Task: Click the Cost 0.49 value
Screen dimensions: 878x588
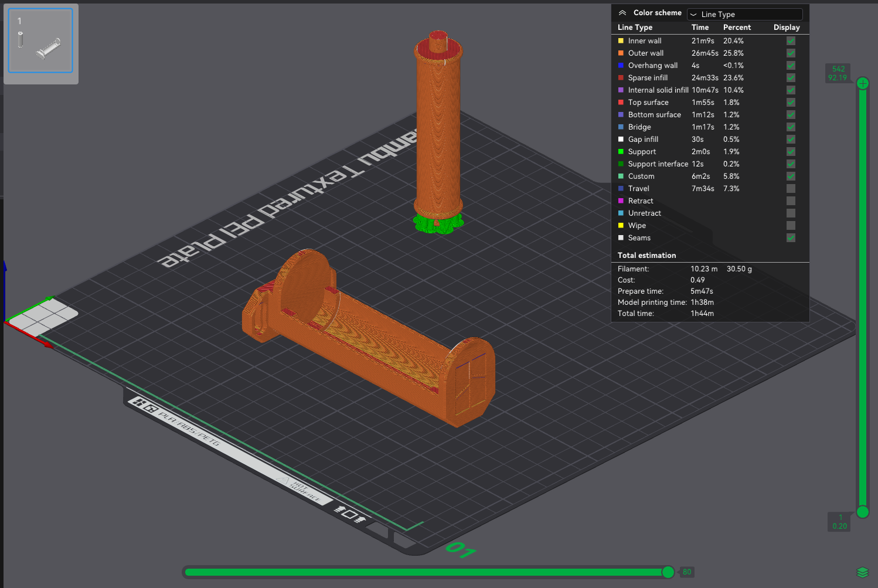Action: [x=697, y=280]
